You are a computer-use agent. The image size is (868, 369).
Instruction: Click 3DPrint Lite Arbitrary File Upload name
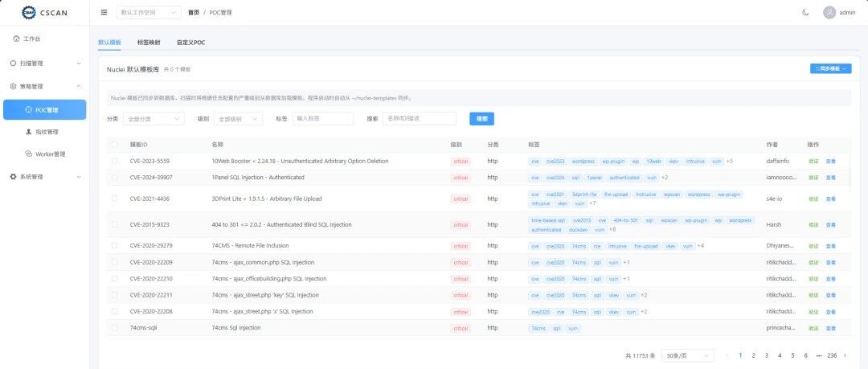point(266,199)
